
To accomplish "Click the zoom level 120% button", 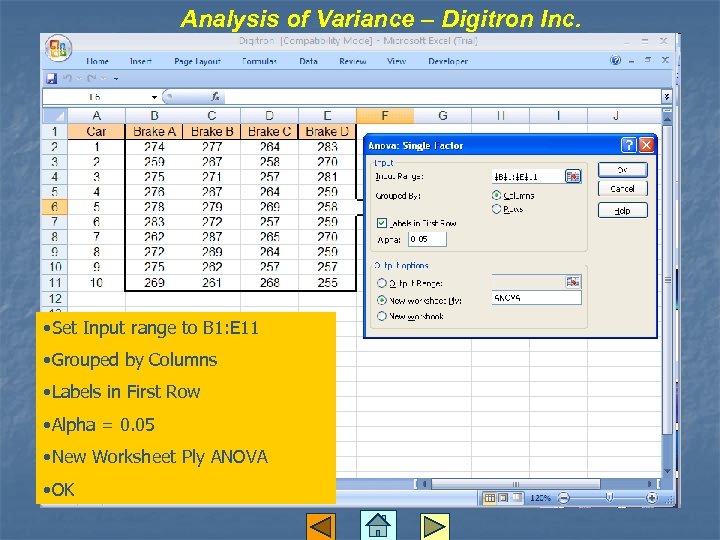I will [x=540, y=498].
